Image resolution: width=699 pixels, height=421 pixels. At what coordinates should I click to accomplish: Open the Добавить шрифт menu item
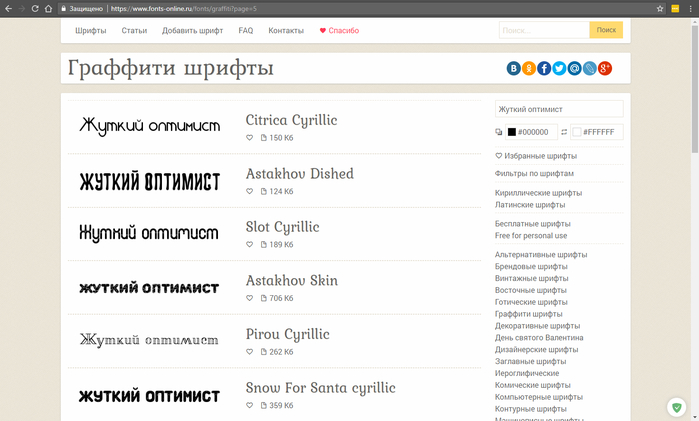pos(193,31)
